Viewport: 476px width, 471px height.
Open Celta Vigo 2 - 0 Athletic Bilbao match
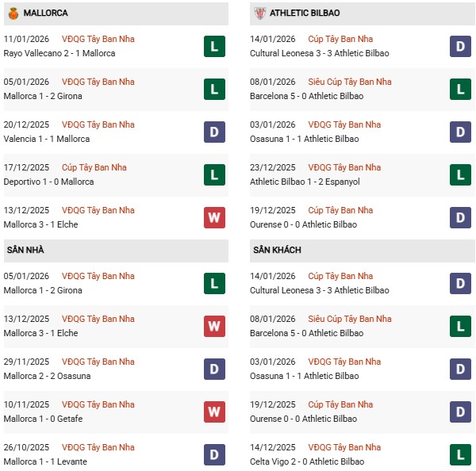[x=308, y=462]
